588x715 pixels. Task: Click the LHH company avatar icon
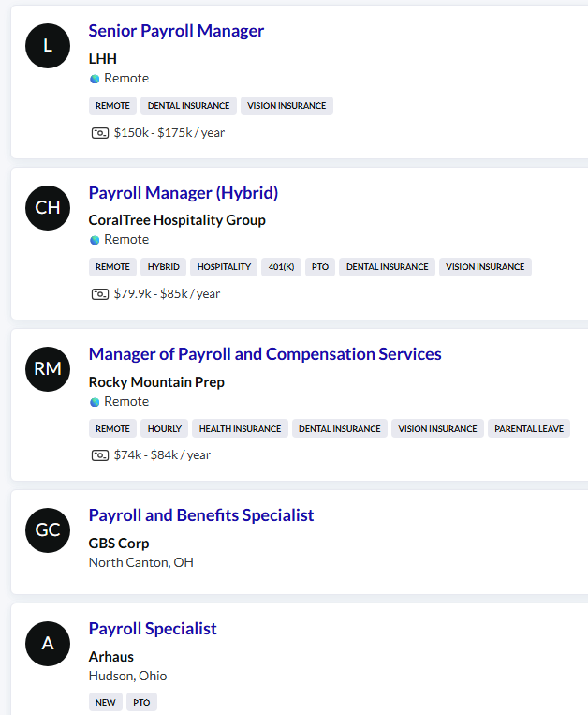point(48,46)
